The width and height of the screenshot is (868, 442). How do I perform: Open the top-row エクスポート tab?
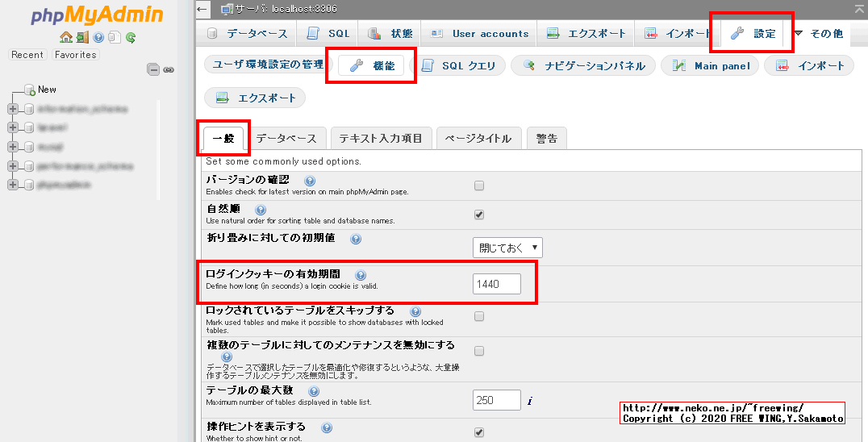[x=586, y=34]
